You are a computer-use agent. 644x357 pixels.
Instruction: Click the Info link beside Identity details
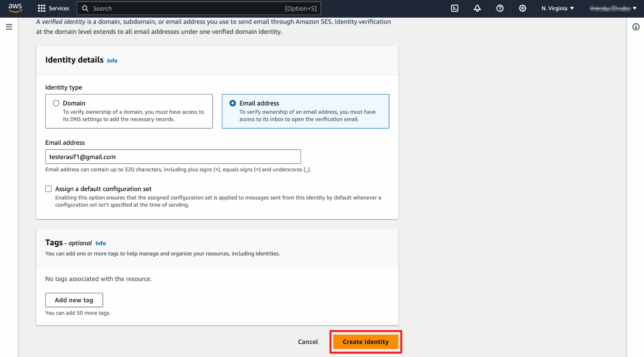112,61
